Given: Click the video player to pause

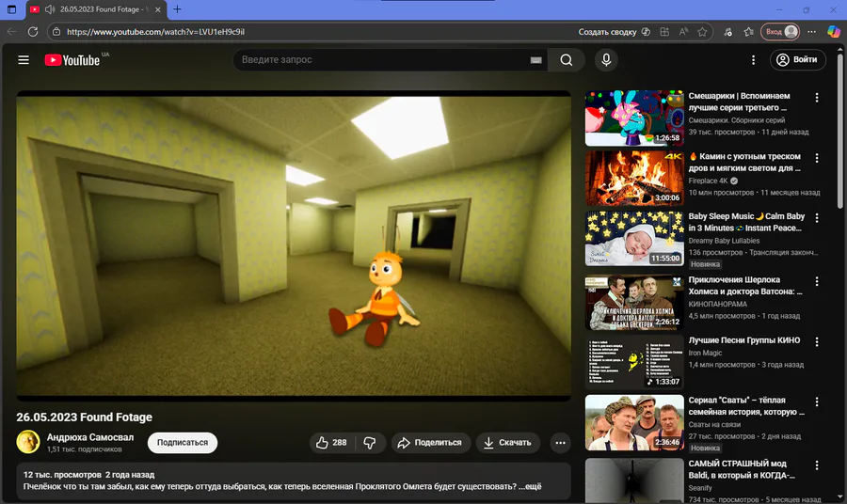Looking at the screenshot, I should [294, 245].
